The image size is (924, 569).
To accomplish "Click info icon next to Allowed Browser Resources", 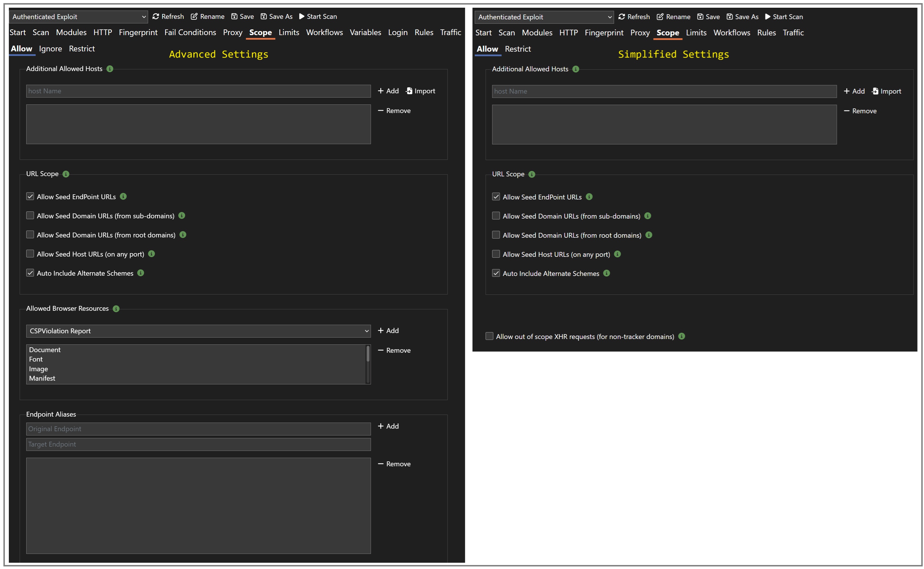I will [116, 308].
